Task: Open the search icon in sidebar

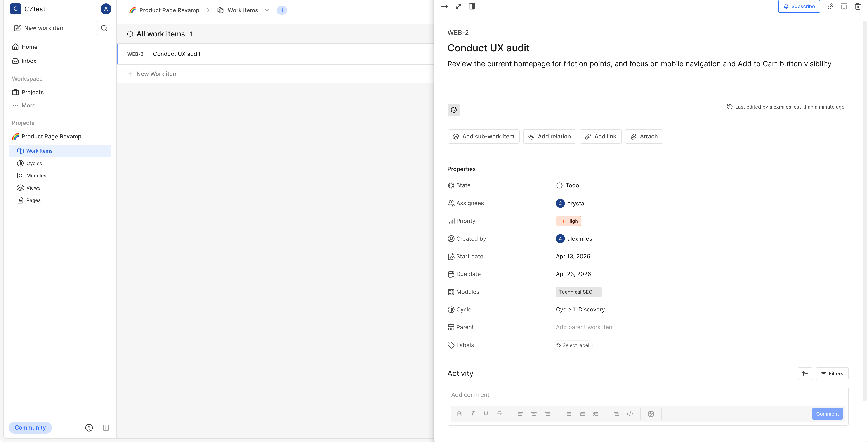Action: click(104, 28)
